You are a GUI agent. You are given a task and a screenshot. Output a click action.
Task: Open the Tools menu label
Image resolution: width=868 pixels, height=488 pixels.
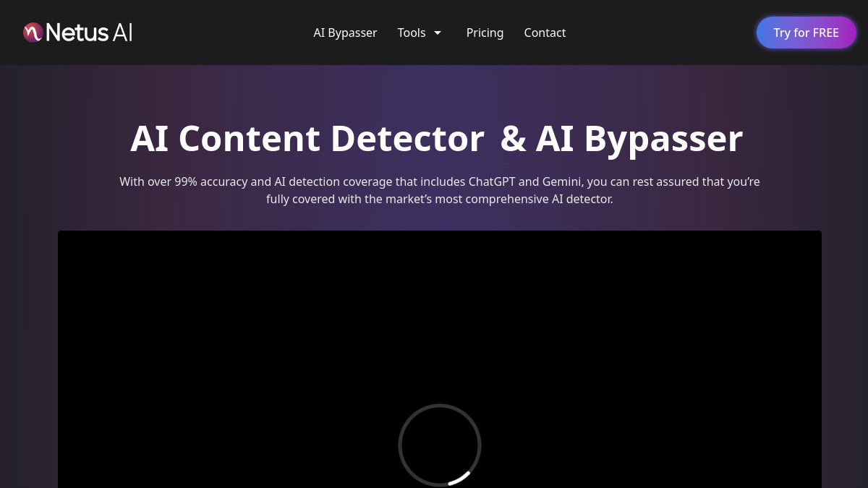coord(412,33)
